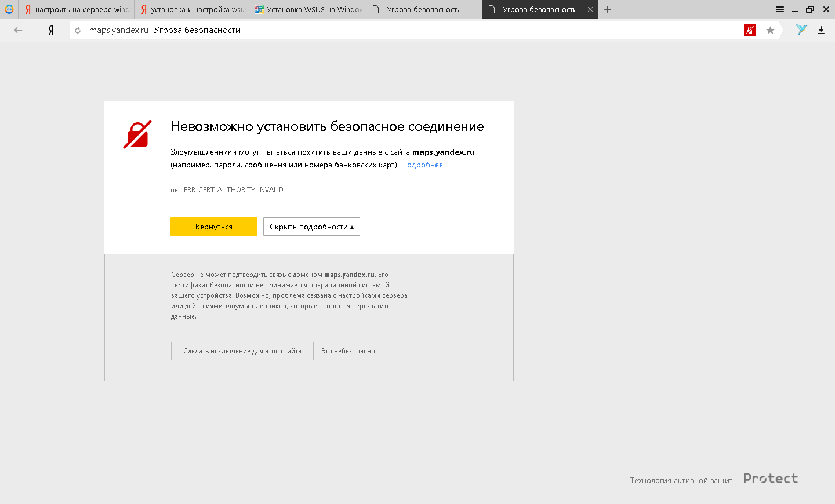Close the active Угроза безопасности tab
This screenshot has width=835, height=504.
tap(590, 9)
